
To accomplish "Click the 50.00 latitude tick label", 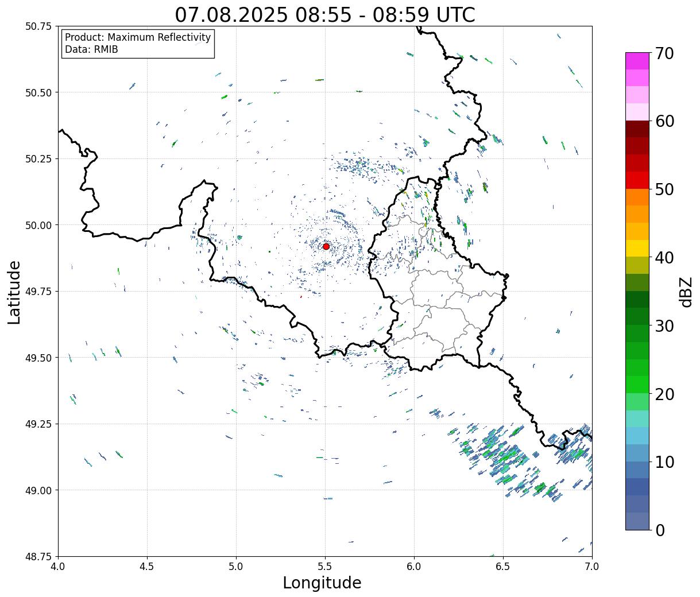I will 38,225.
